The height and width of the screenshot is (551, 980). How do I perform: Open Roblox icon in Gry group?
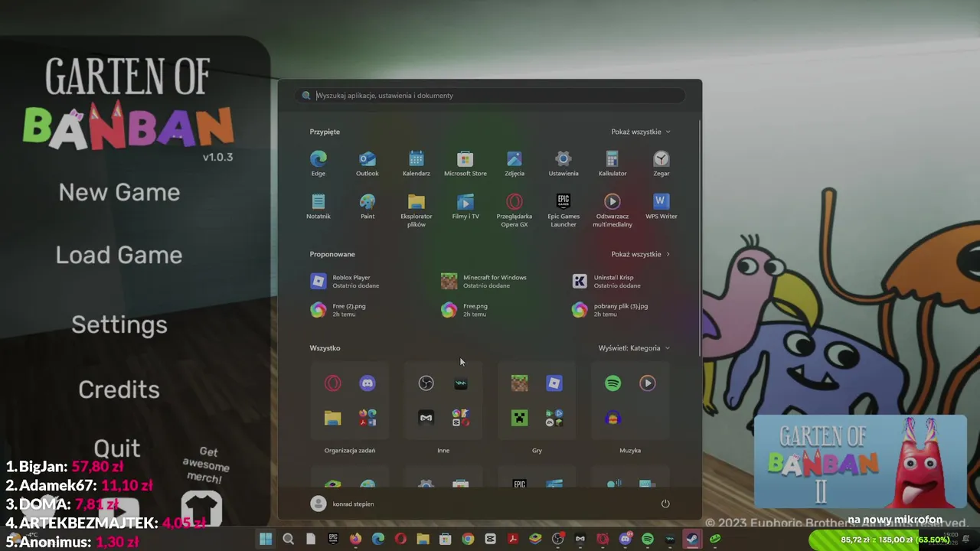(x=554, y=383)
